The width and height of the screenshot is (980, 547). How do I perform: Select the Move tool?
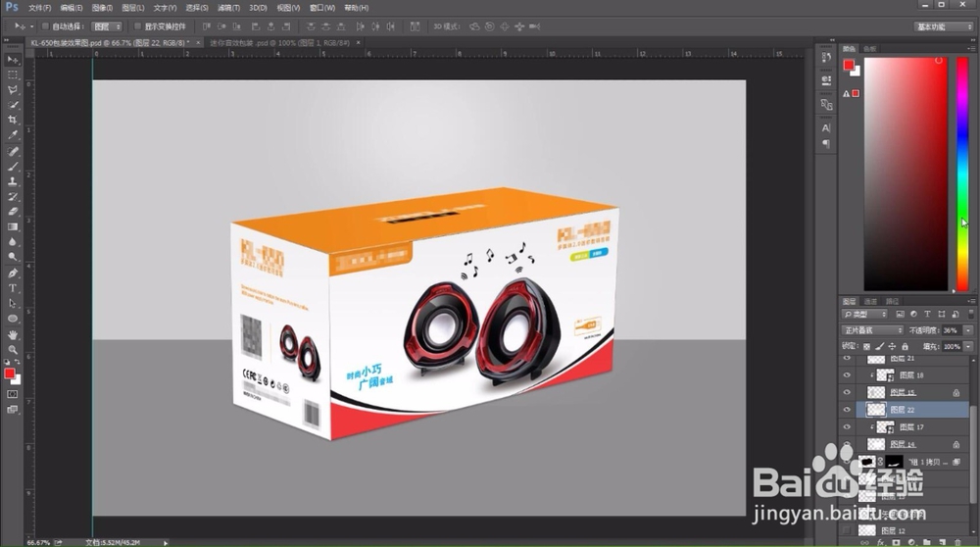13,60
